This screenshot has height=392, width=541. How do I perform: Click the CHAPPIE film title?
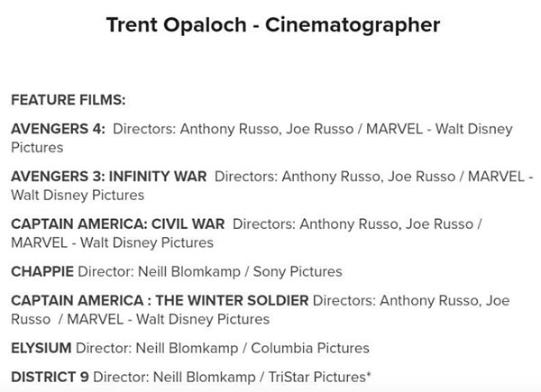[42, 271]
